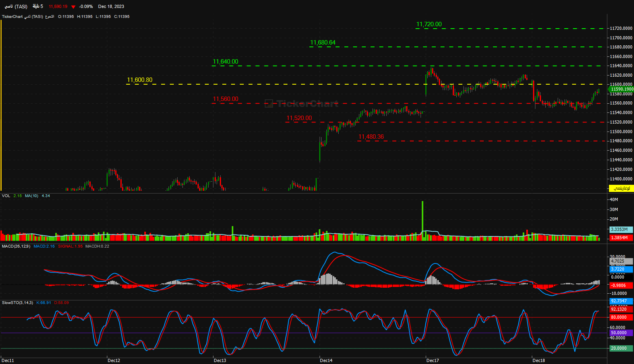Click the TickerChart watermark logo
Viewport: 634px width, 364px height.
pyautogui.click(x=302, y=104)
